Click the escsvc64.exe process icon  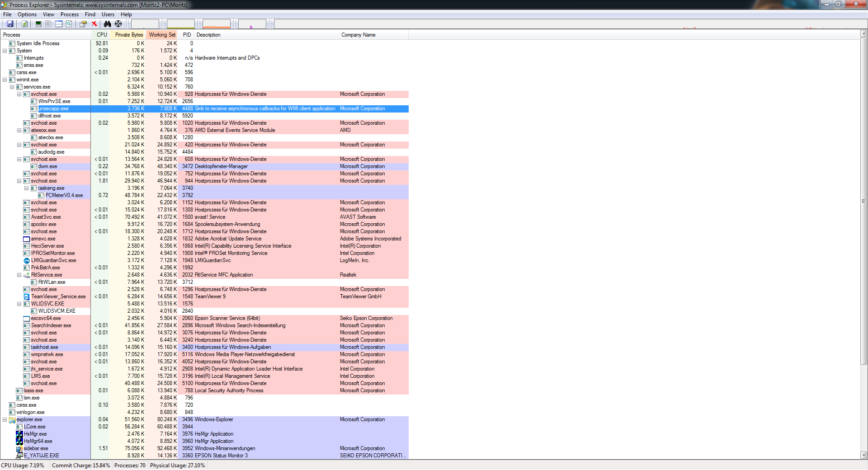coord(27,318)
